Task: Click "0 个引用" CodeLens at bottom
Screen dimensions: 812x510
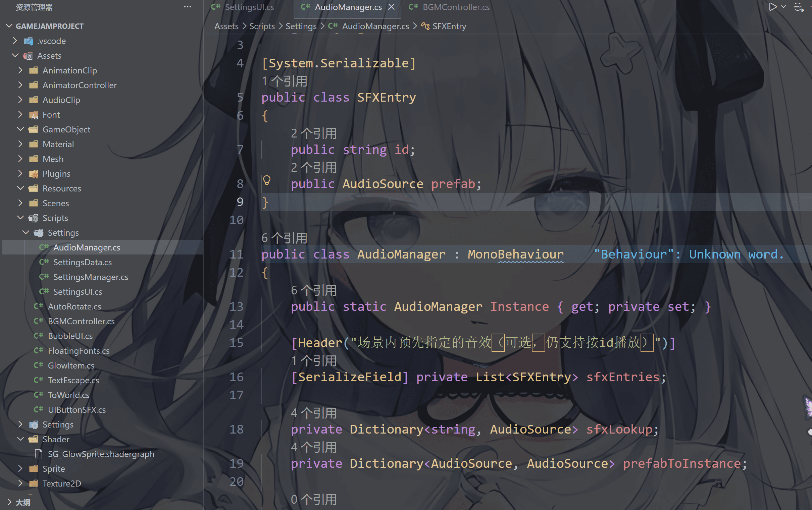Action: [314, 500]
